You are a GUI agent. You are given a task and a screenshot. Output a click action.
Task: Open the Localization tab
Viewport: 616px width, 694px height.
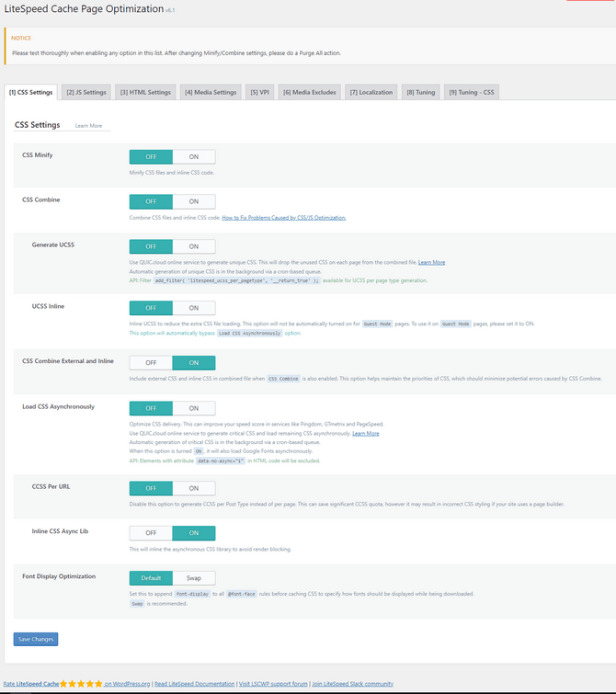(x=371, y=92)
